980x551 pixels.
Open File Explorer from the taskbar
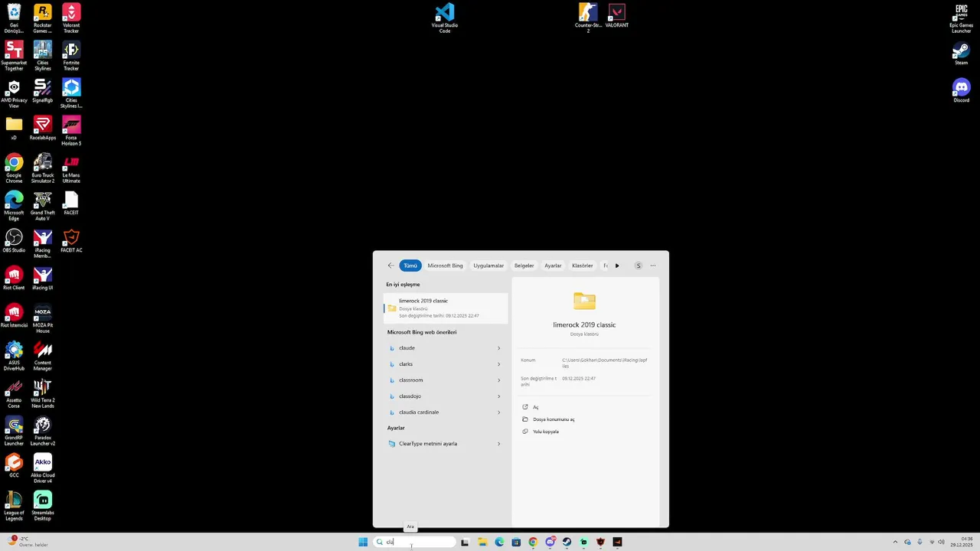(x=482, y=542)
